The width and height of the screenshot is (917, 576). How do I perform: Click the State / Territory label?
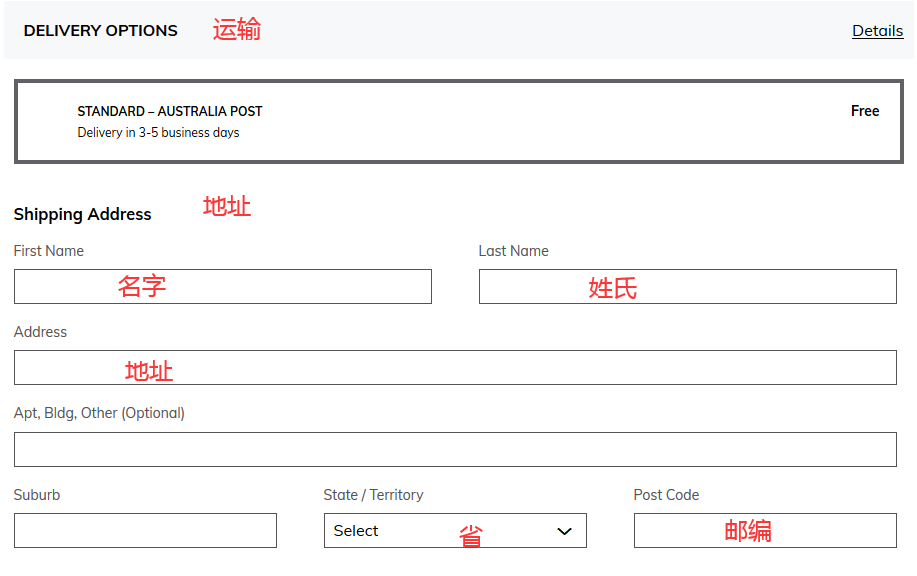click(x=373, y=495)
